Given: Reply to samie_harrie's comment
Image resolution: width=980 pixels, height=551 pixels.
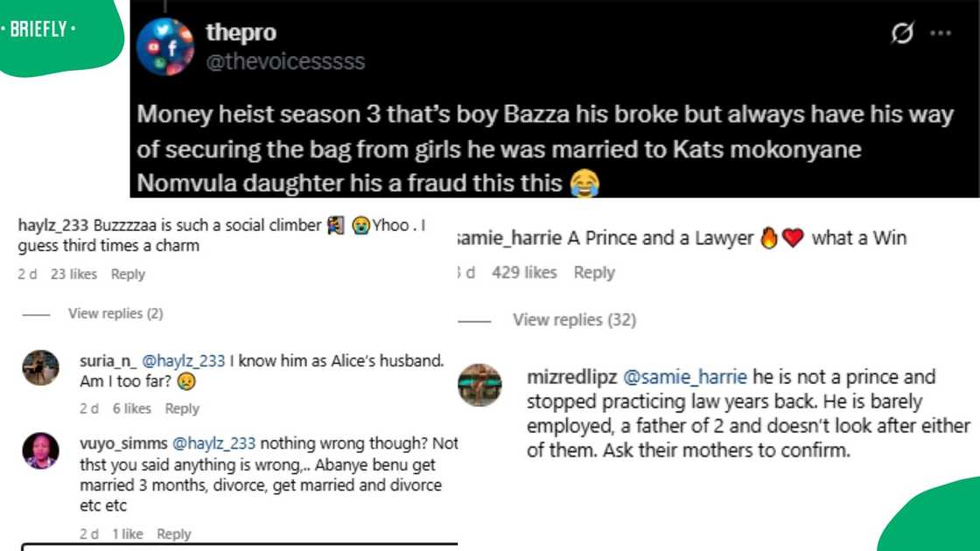Looking at the screenshot, I should pos(594,272).
